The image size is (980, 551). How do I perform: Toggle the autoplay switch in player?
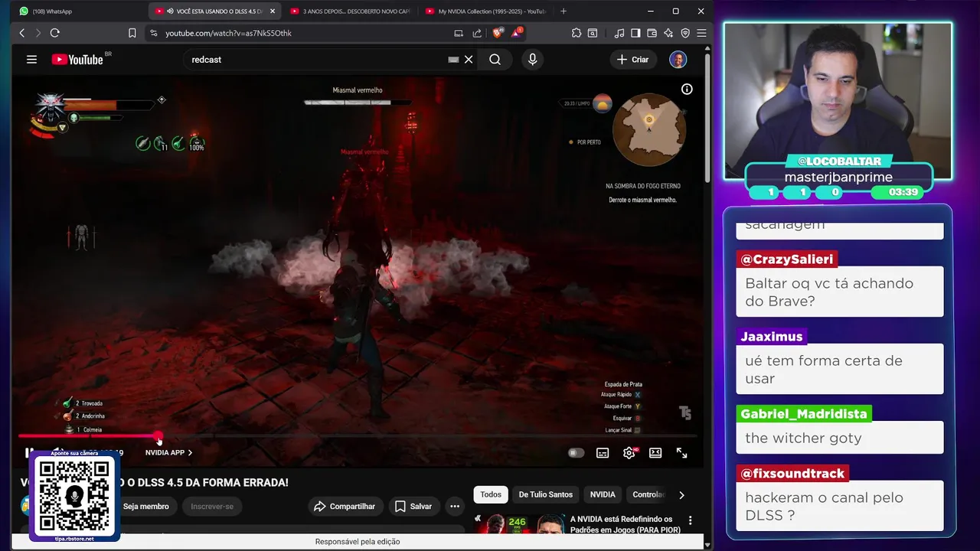(x=576, y=453)
